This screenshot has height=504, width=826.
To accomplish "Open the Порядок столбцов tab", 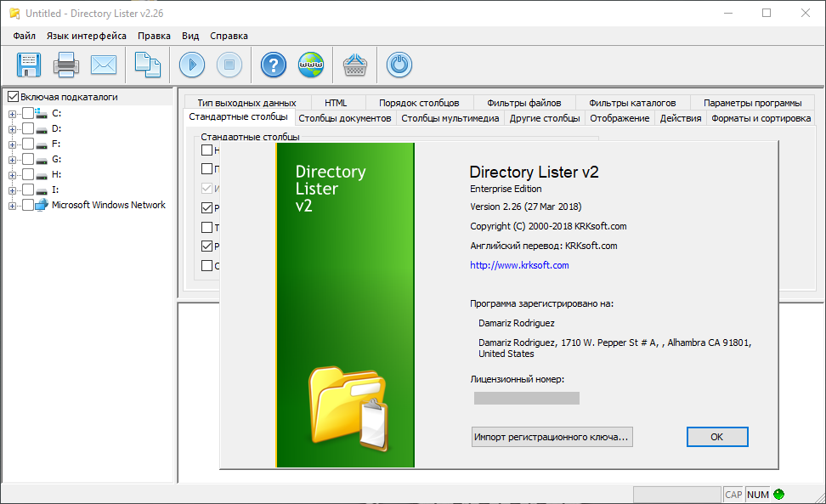I will 419,103.
